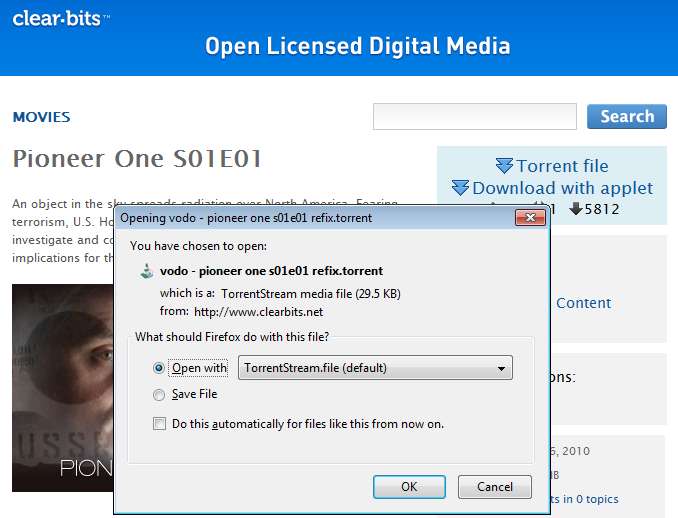678x518 pixels.
Task: Click the Open Licensed Digital Media heading
Action: 357,46
